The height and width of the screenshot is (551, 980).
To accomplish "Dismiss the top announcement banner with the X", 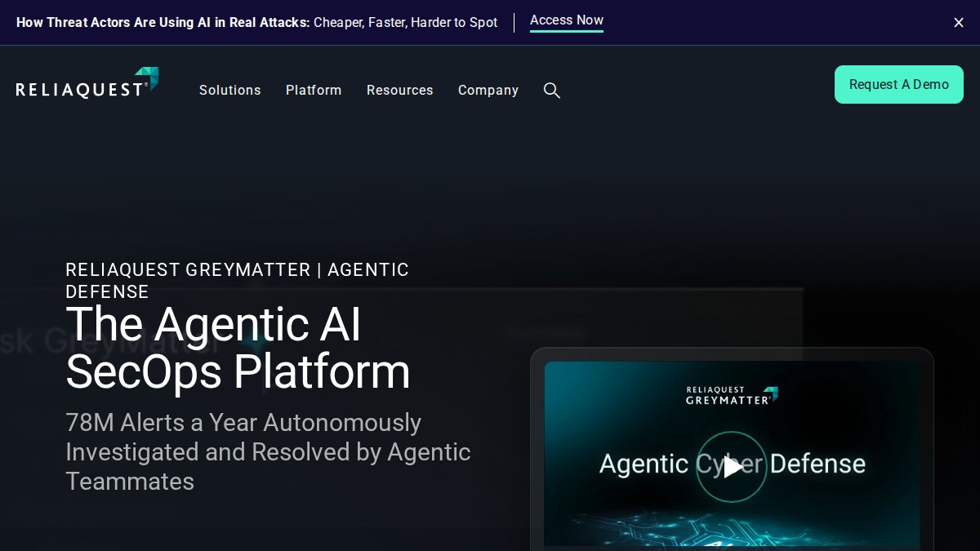I will (x=959, y=23).
